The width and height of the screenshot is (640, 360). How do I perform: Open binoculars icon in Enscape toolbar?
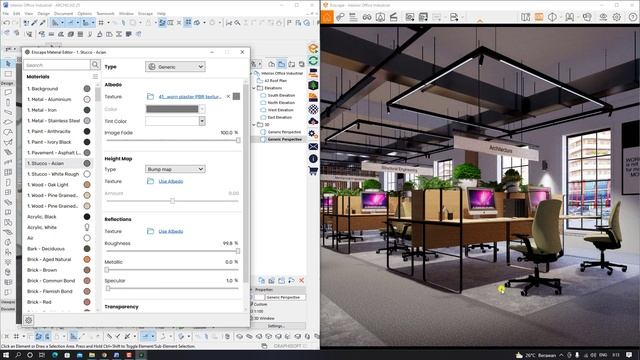pos(367,17)
